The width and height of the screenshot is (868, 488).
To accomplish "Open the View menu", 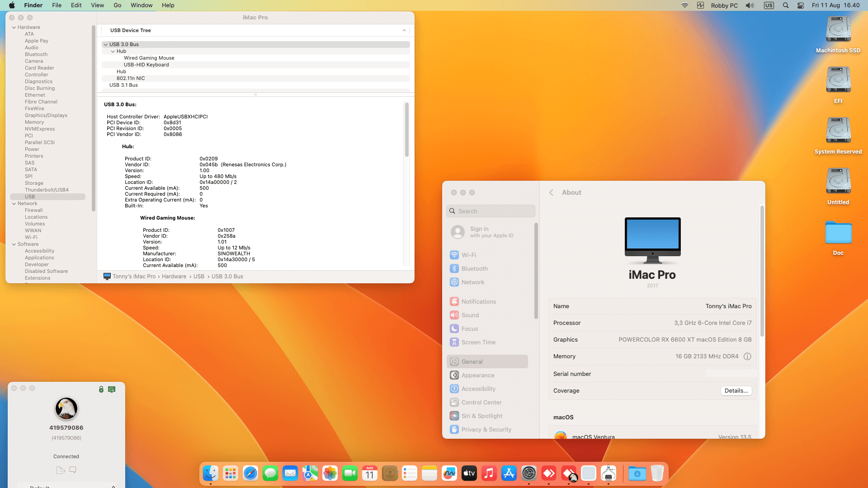I will [x=98, y=5].
